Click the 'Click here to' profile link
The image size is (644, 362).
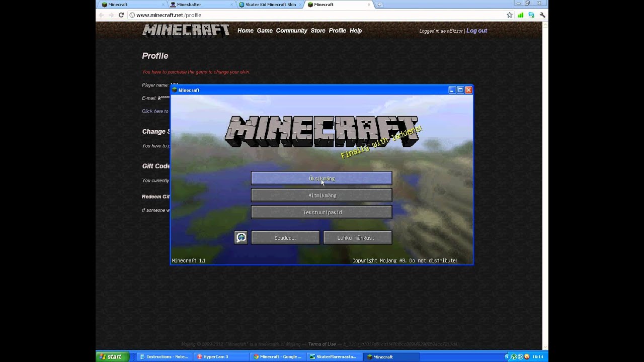tap(155, 111)
